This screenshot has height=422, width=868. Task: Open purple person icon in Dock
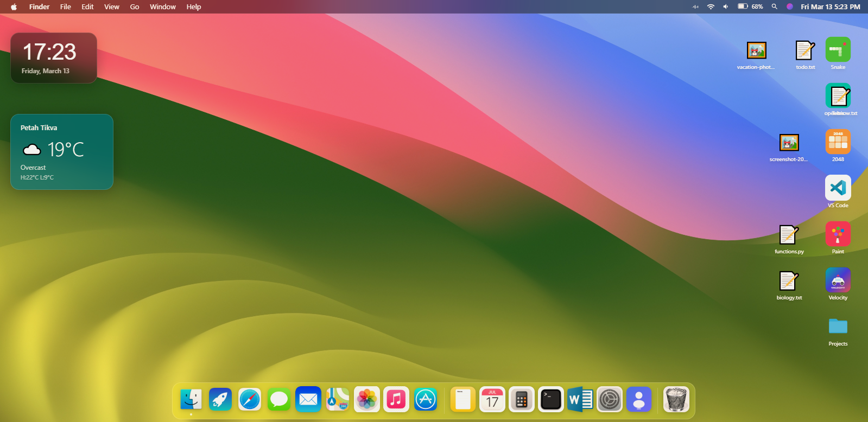tap(639, 400)
